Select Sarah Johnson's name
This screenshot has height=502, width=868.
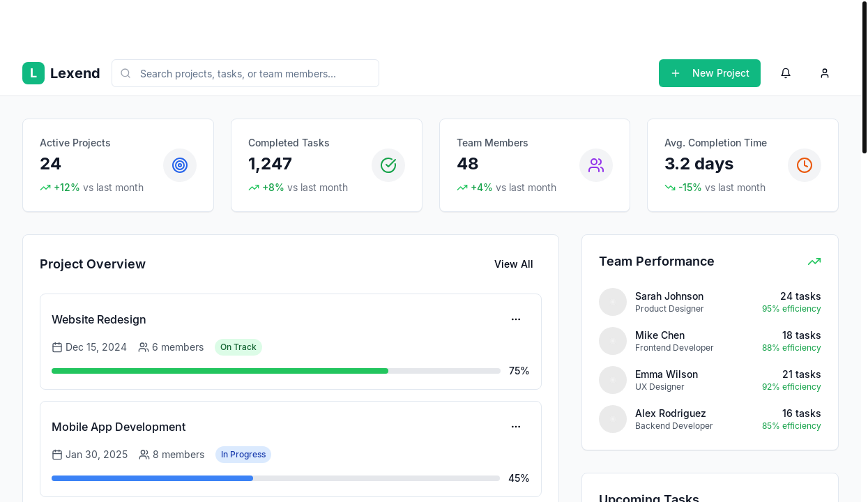669,296
